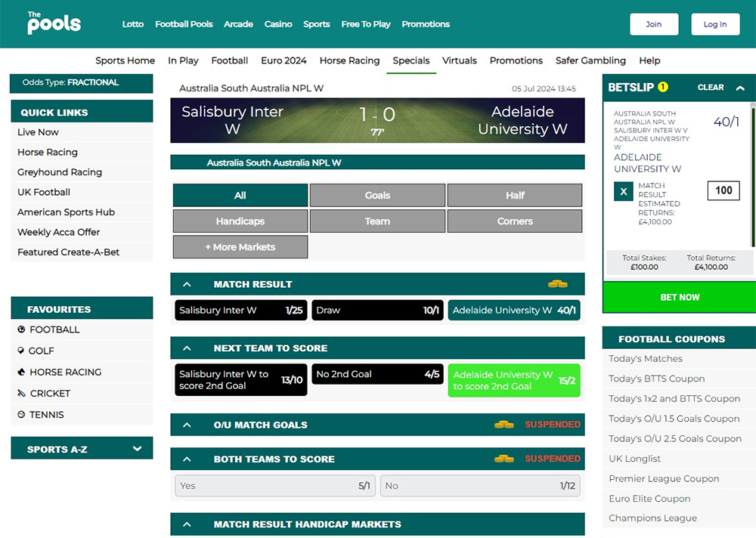
Task: Click the green Bet Now button
Action: (680, 297)
